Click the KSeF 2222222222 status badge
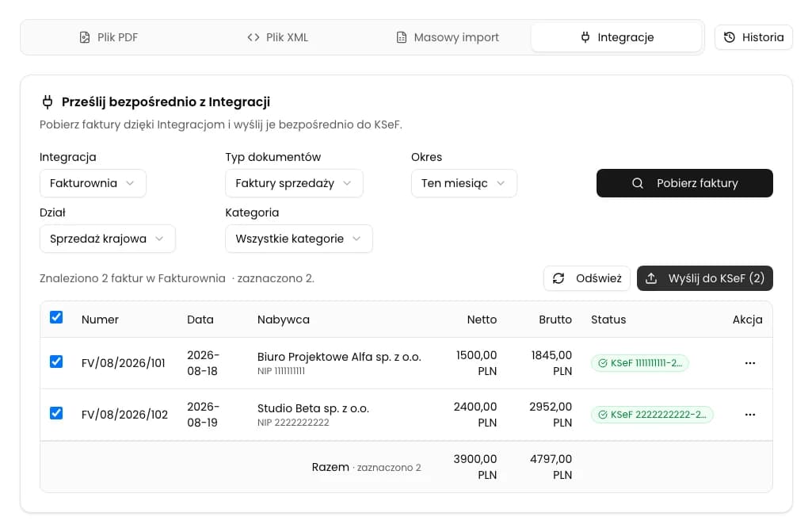The width and height of the screenshot is (812, 532). tap(652, 415)
